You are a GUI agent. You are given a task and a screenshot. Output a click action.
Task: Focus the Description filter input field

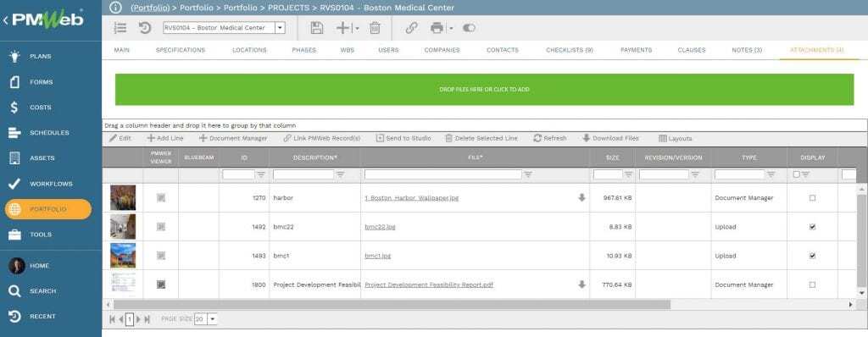pyautogui.click(x=303, y=174)
